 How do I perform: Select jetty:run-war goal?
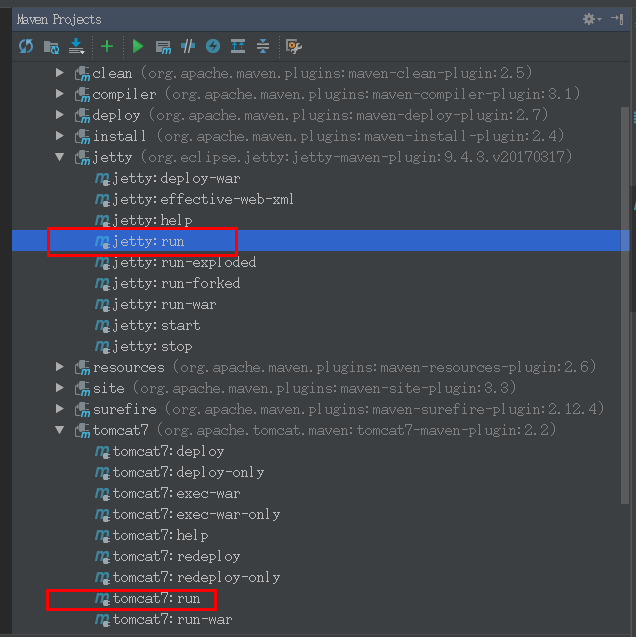(156, 304)
